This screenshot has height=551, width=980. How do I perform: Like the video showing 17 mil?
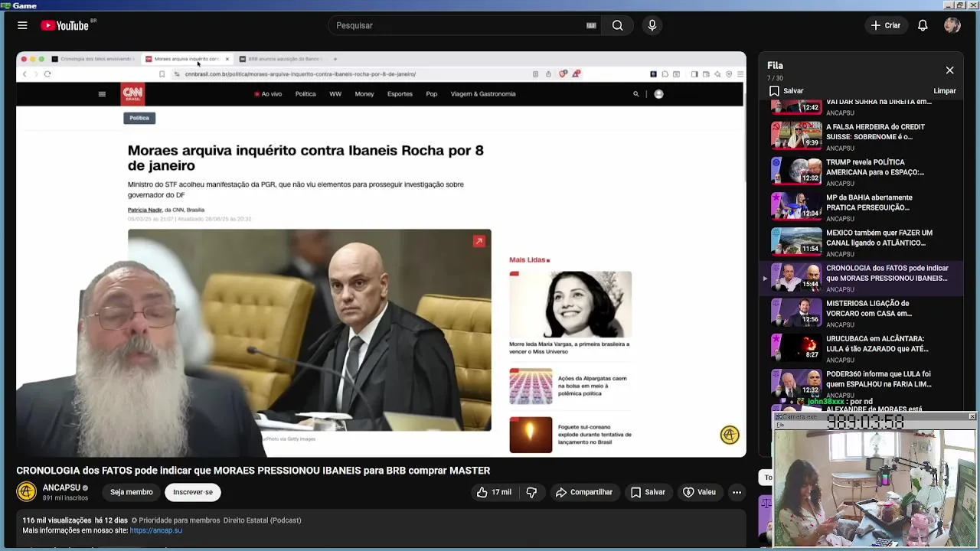[494, 492]
